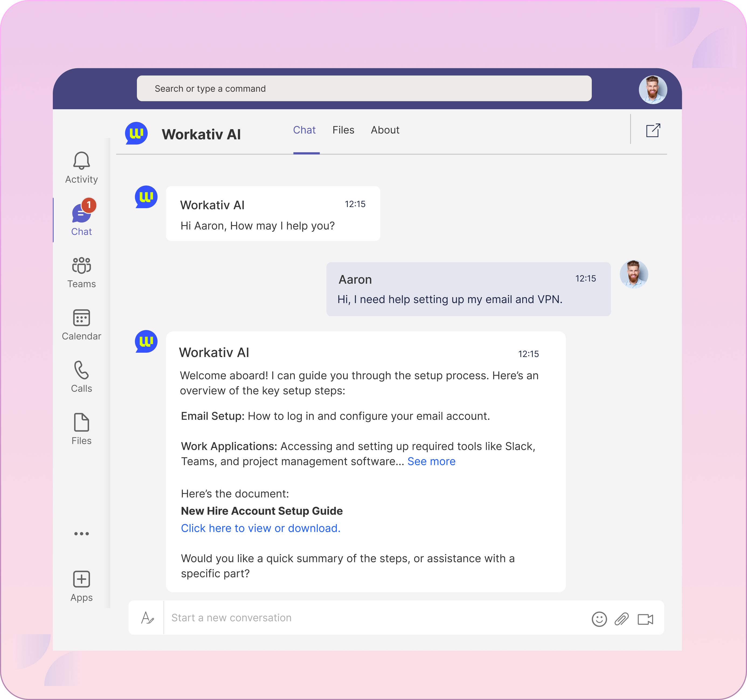Expand the message with See more
The height and width of the screenshot is (700, 747).
tap(431, 462)
